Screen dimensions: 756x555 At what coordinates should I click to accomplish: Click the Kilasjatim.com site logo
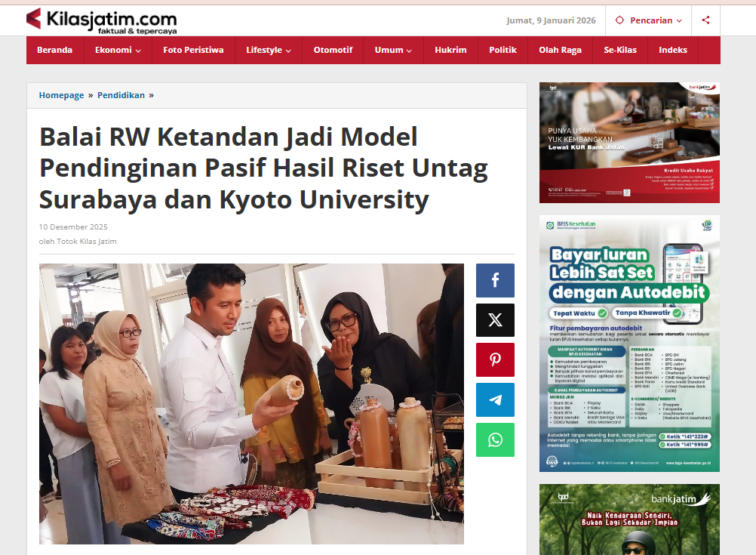click(102, 20)
